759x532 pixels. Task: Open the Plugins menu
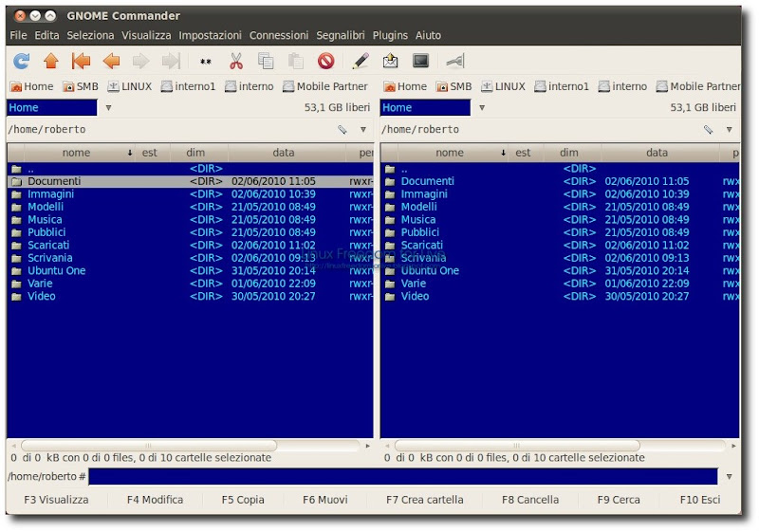coord(390,35)
